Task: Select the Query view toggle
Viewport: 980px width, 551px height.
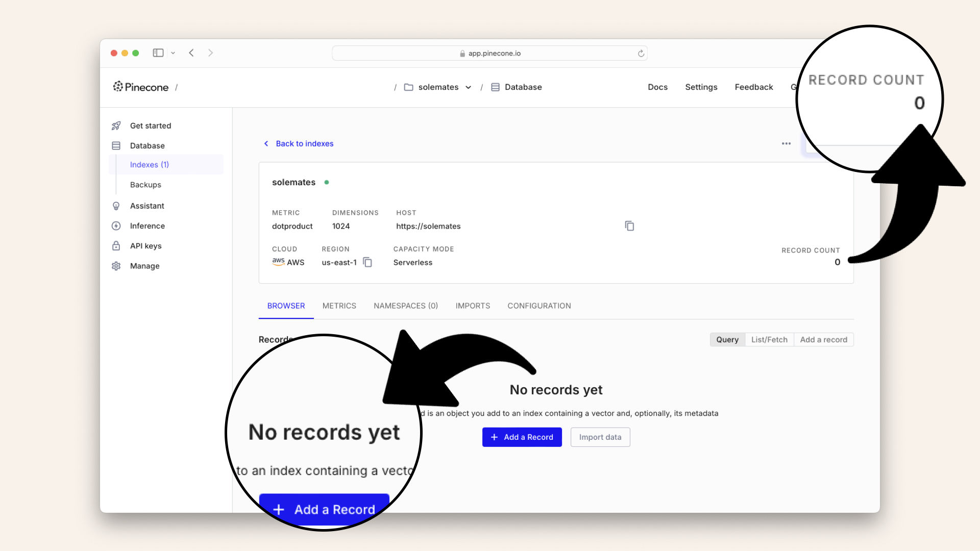Action: [x=727, y=339]
